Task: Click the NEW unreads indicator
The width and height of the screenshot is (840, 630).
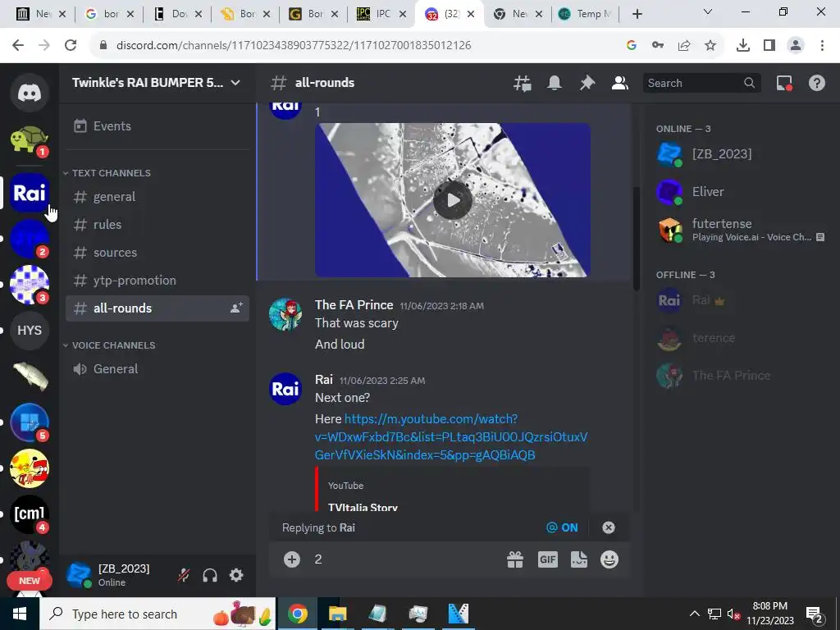Action: (x=30, y=581)
